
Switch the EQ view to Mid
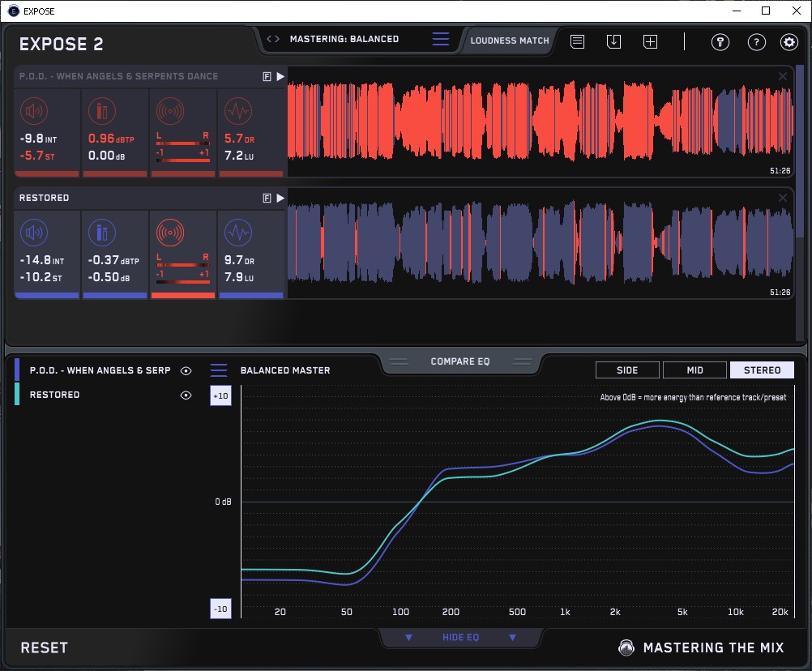[x=694, y=370]
